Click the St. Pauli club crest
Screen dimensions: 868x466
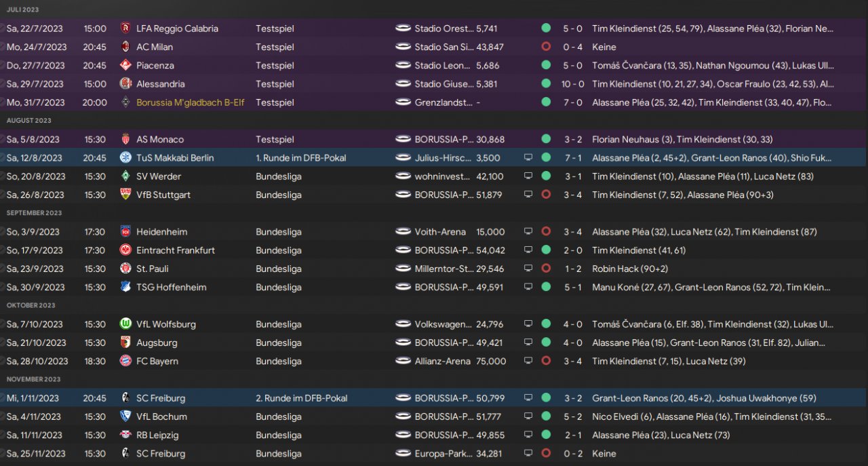pyautogui.click(x=125, y=269)
